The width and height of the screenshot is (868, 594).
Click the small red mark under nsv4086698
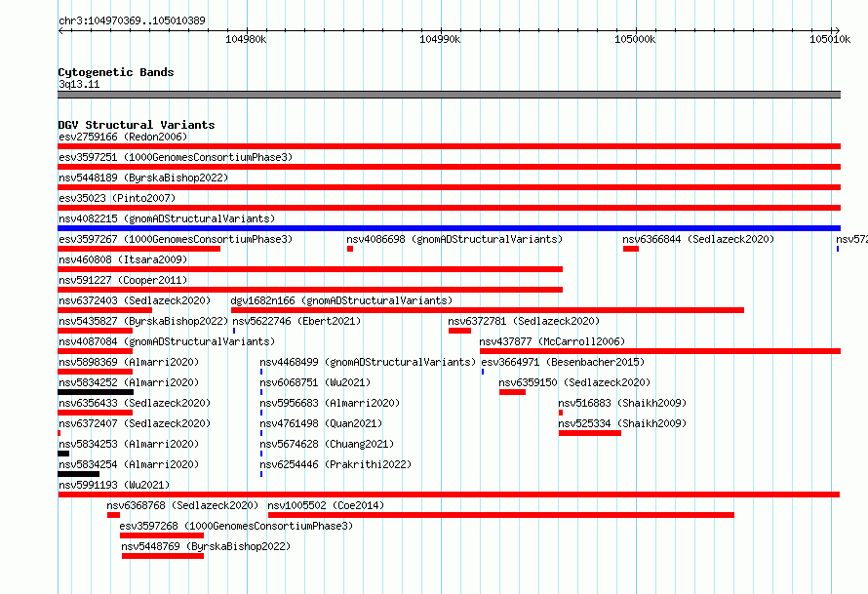click(x=350, y=249)
